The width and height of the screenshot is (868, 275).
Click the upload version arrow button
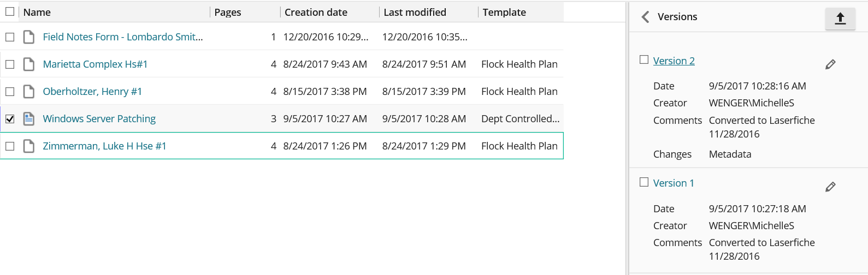[840, 19]
